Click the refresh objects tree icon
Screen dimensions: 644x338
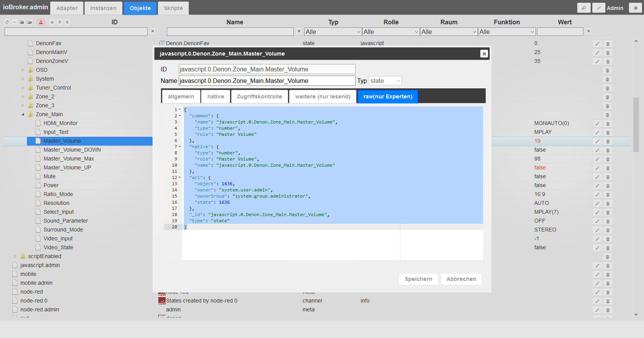(x=7, y=22)
